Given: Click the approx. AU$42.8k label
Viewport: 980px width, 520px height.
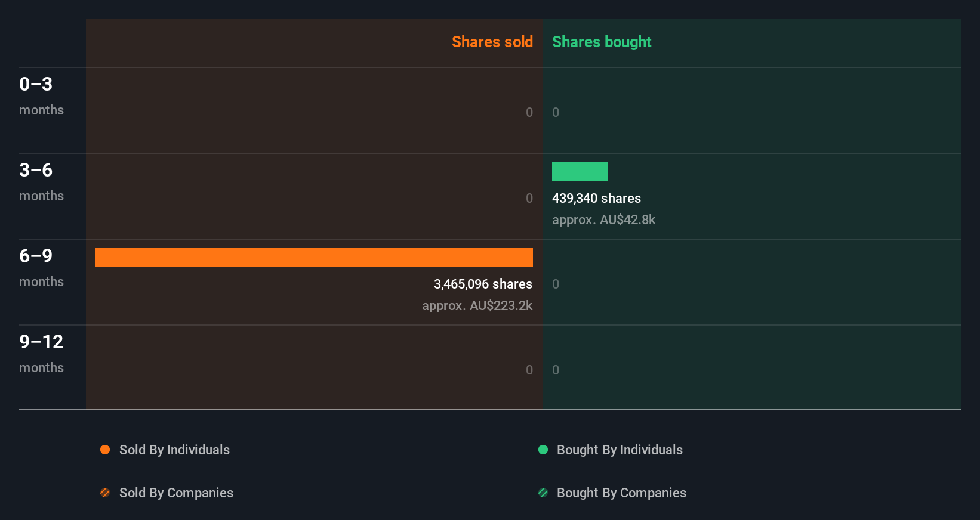Looking at the screenshot, I should (x=603, y=219).
